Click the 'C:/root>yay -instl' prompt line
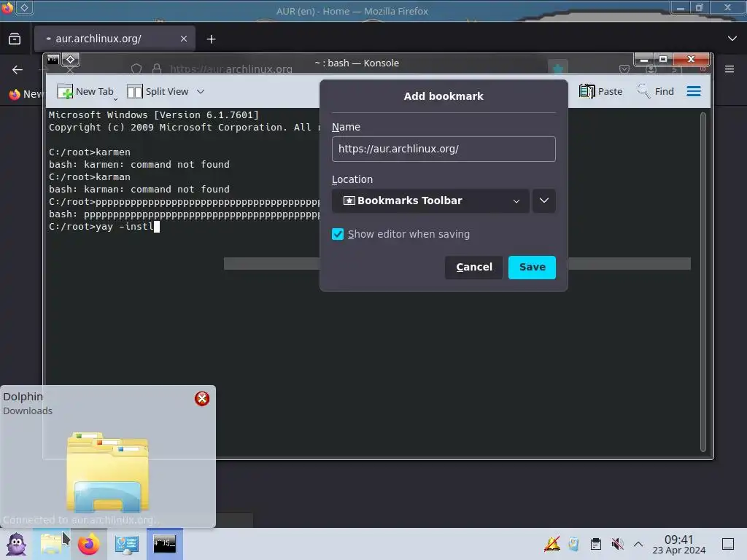 click(104, 227)
